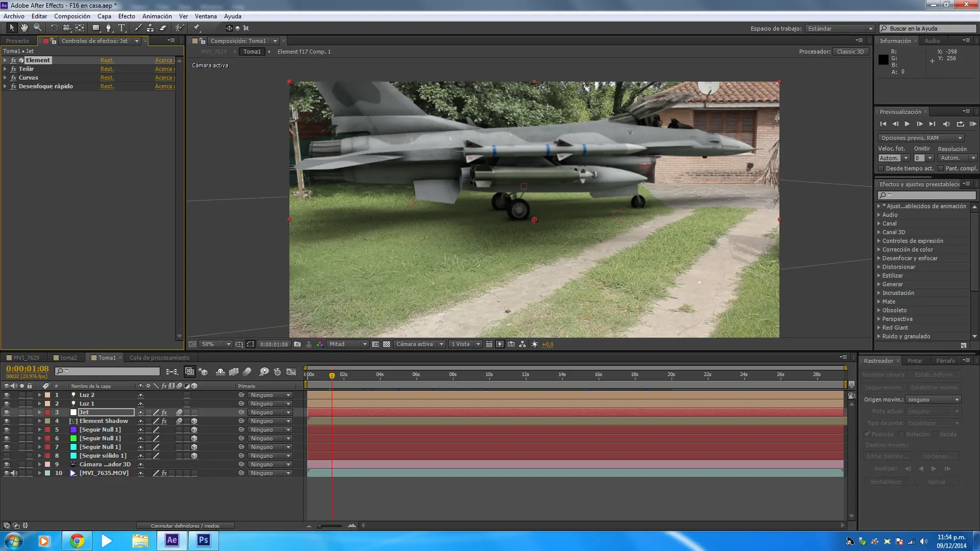Select the Zoom magnifier tool
The width and height of the screenshot is (980, 551).
(37, 28)
